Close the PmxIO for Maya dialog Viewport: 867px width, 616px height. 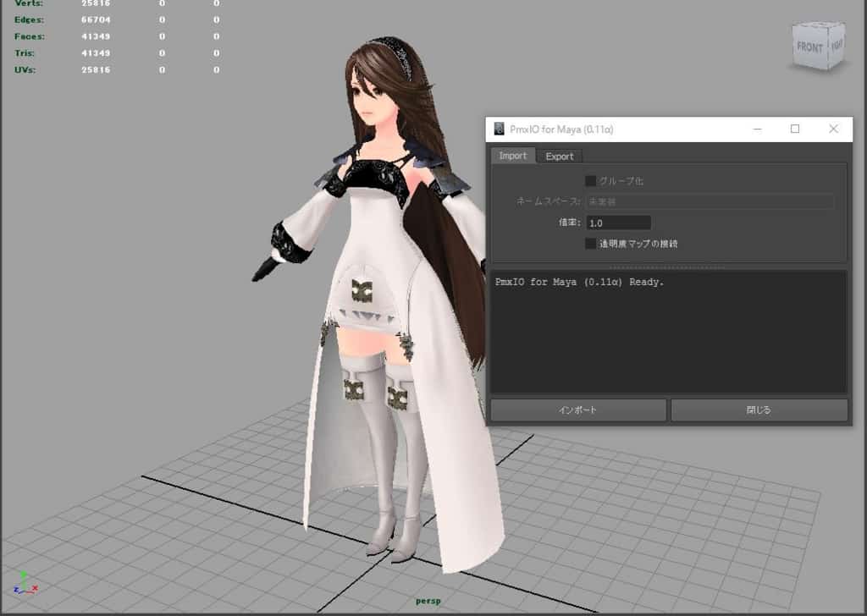pos(833,129)
